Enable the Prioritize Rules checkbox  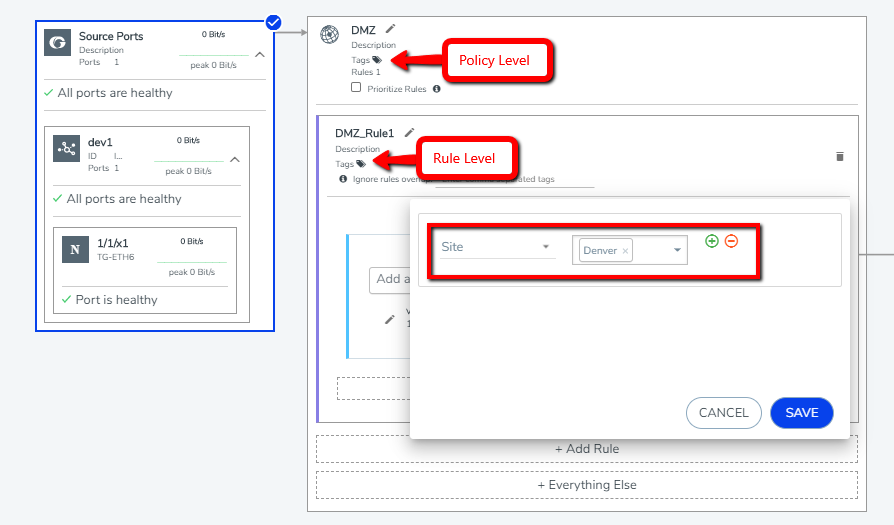click(356, 88)
